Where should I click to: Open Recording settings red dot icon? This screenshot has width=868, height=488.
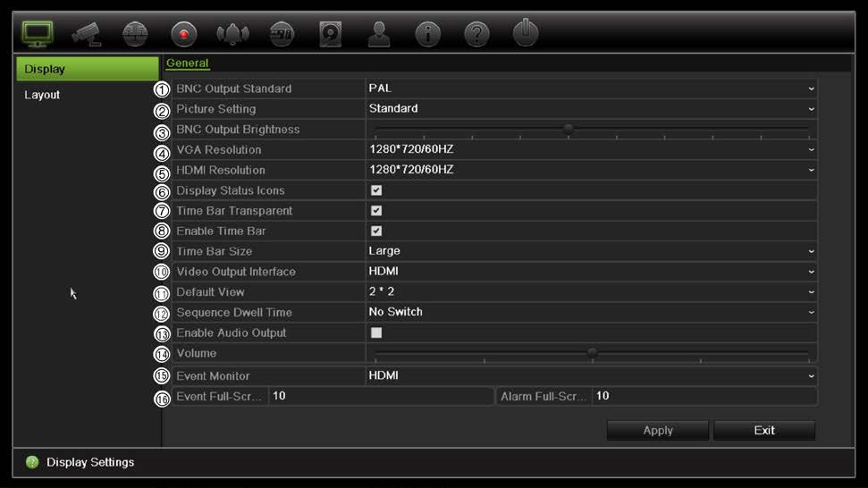click(184, 34)
